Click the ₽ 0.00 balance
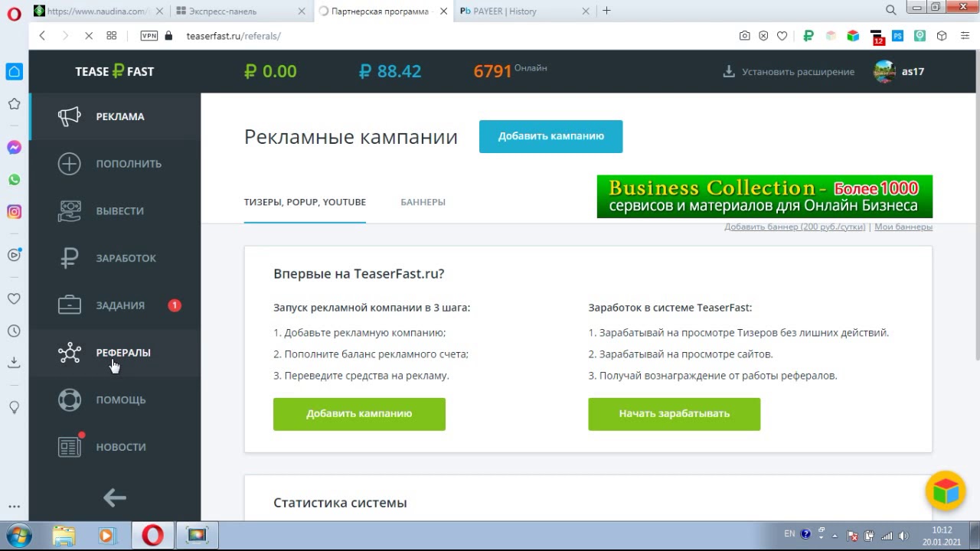Screen dimensions: 980x551 point(270,71)
